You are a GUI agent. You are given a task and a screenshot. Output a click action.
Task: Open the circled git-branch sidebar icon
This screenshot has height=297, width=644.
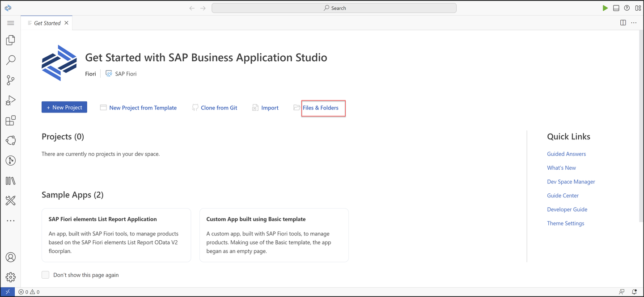point(11,161)
